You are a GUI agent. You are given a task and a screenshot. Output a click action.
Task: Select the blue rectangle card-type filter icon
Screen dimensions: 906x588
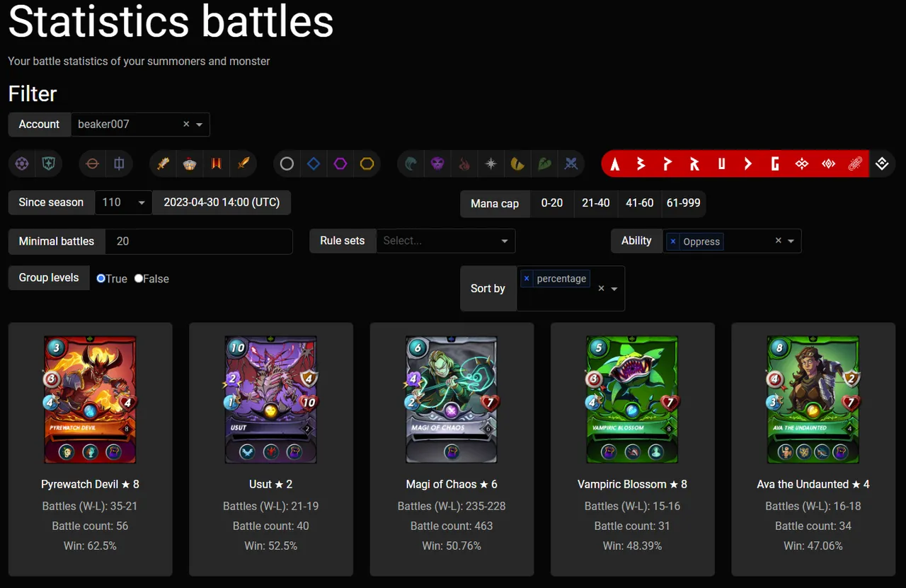pos(119,164)
